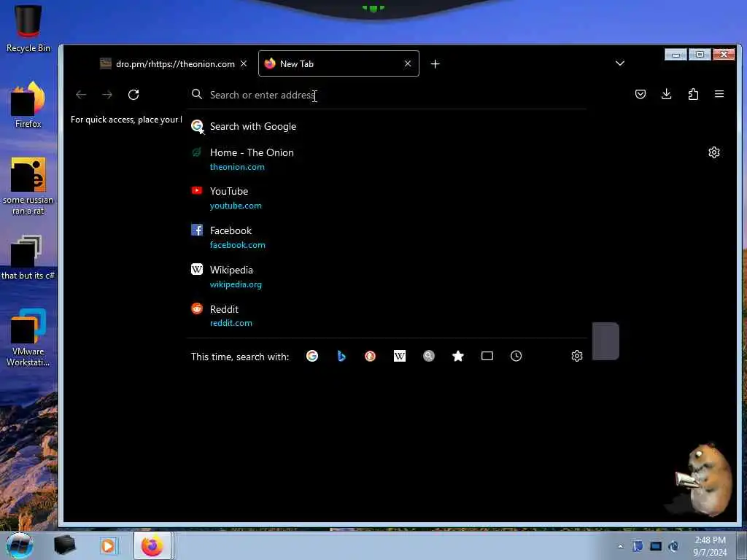This screenshot has width=747, height=560.
Task: Open the Extensions puzzle icon
Action: click(693, 94)
